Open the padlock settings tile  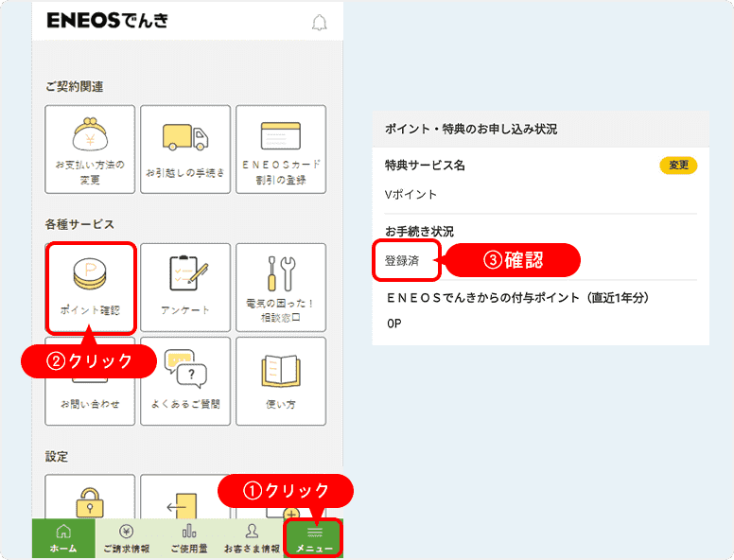tap(90, 497)
